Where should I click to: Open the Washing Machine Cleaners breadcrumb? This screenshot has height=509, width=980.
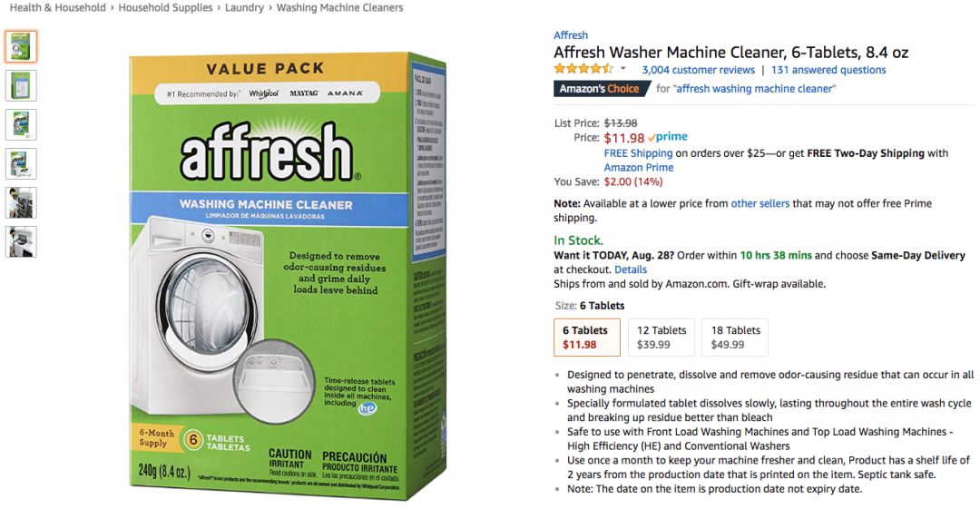coord(340,7)
